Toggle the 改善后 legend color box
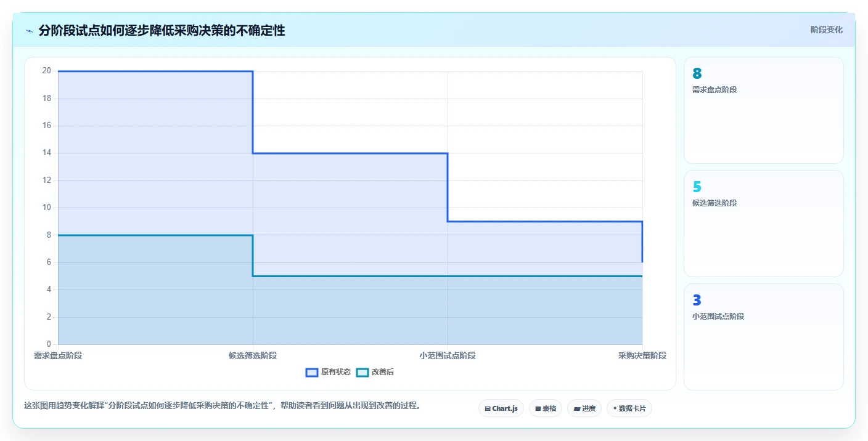868x441 pixels. click(362, 372)
